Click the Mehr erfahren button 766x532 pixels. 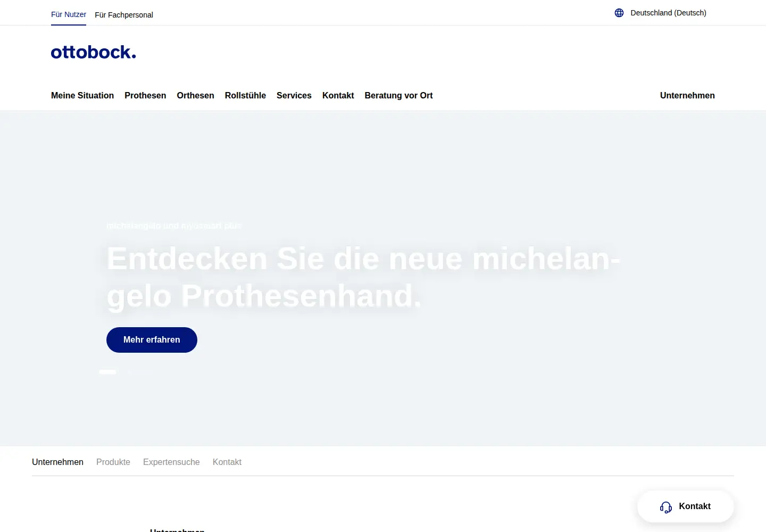pos(152,340)
